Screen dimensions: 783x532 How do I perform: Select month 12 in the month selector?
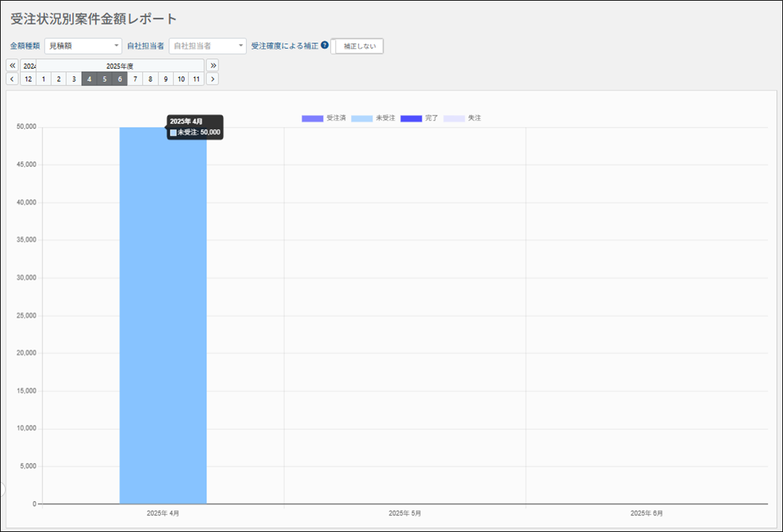point(28,79)
